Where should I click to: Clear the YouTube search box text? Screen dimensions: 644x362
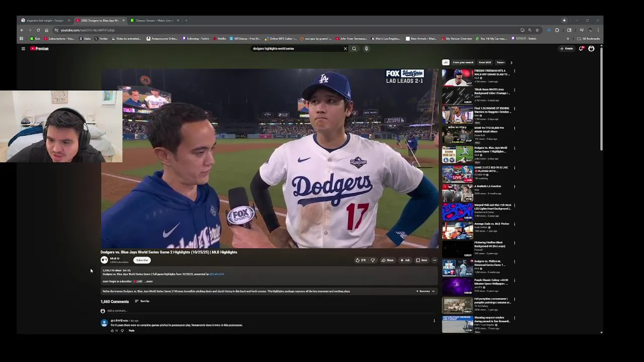tap(345, 49)
